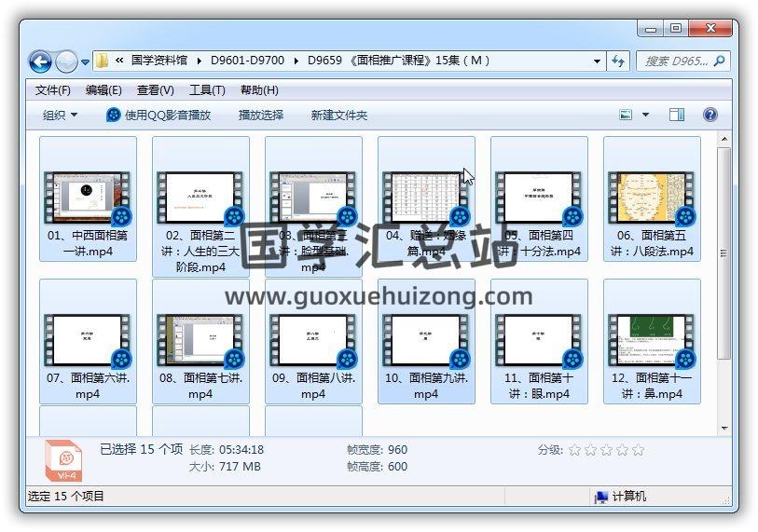The height and width of the screenshot is (532, 758).
Task: Click the 计算机 icon in status bar
Action: [601, 497]
